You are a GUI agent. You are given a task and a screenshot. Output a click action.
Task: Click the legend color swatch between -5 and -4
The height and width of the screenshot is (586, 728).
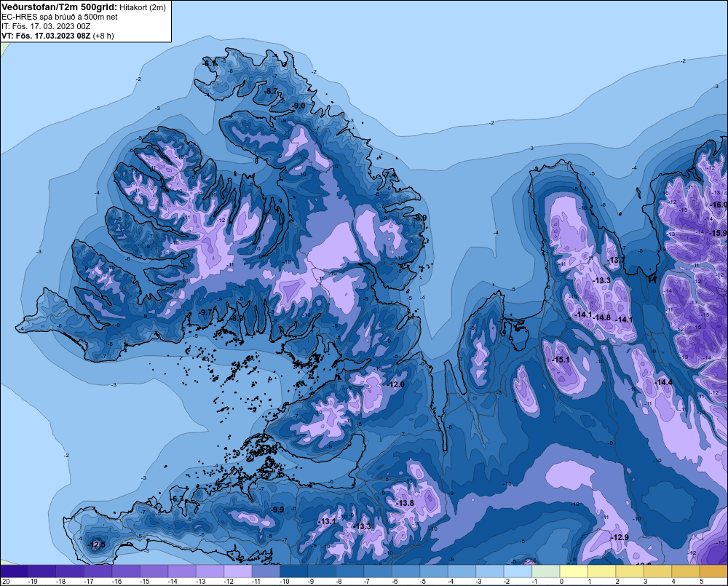point(434,571)
